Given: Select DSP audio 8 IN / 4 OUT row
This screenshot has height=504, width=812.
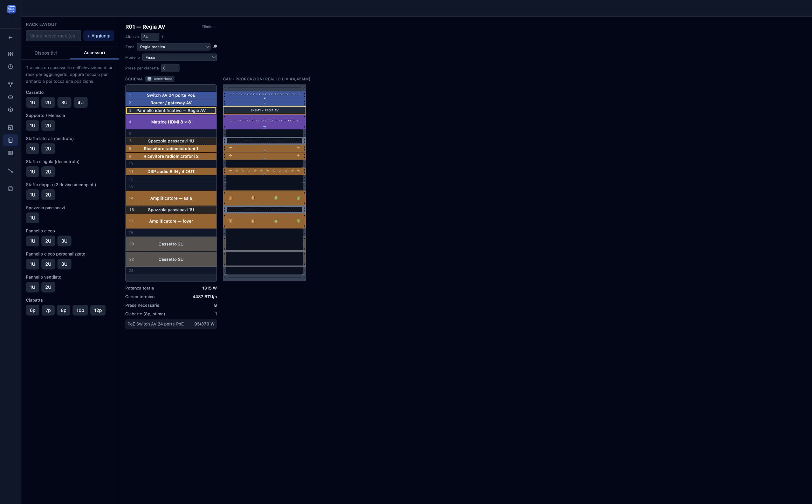Looking at the screenshot, I should (x=171, y=171).
